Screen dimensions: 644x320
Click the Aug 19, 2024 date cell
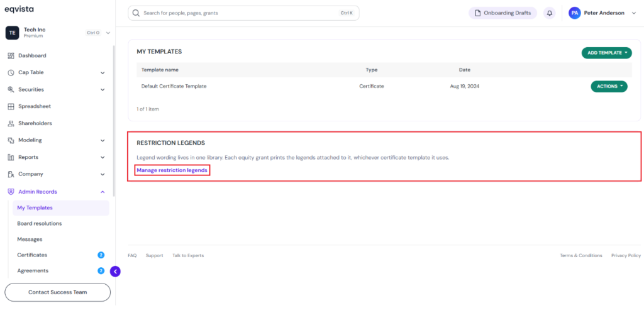(x=465, y=86)
